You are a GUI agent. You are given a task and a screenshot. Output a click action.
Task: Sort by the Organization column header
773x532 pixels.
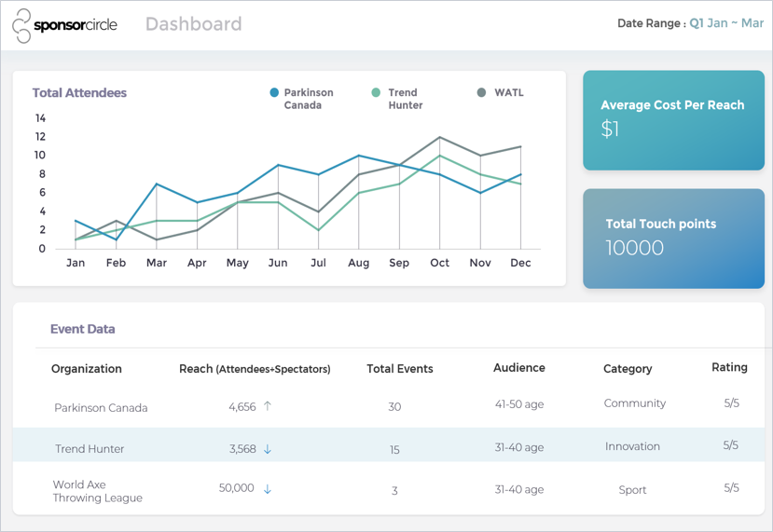click(x=87, y=368)
